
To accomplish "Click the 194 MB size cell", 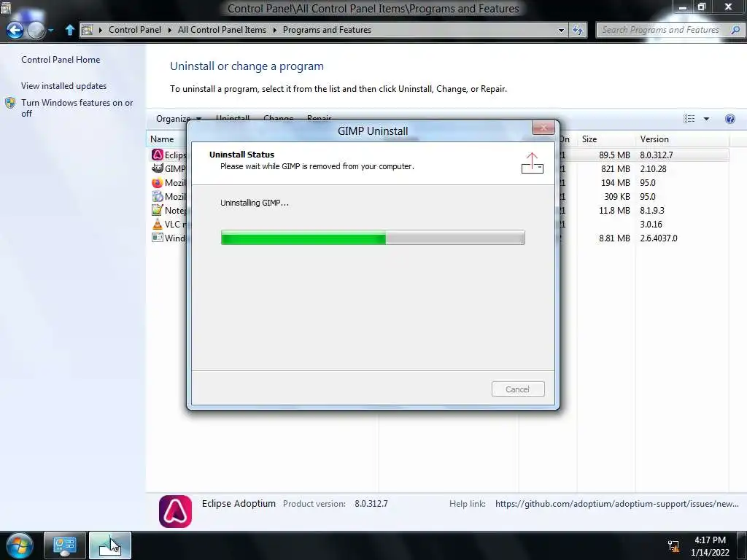I will click(615, 183).
